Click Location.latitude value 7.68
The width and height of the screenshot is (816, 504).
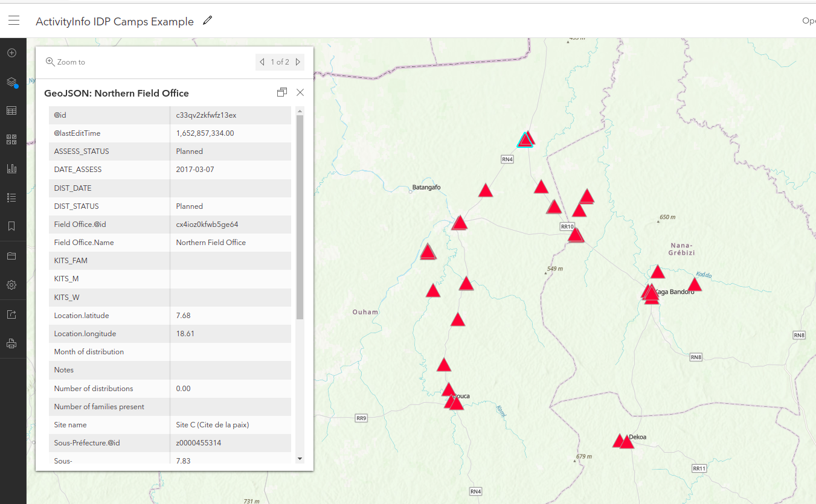183,316
